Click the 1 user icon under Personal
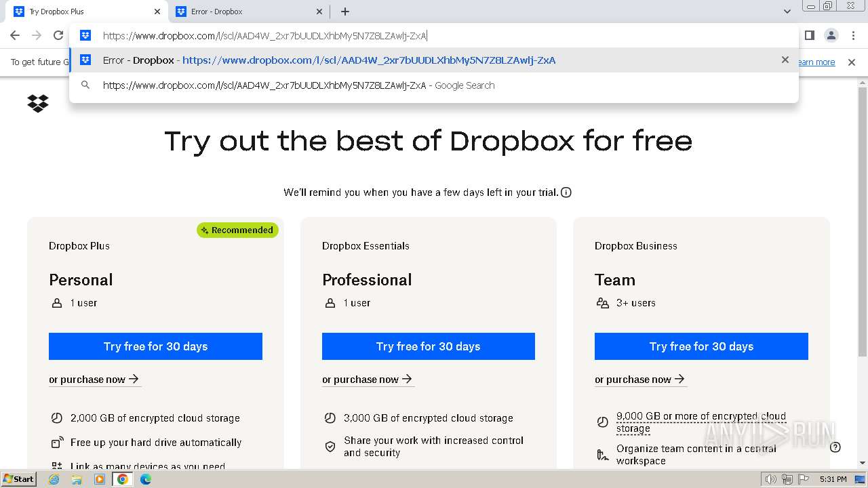Image resolution: width=868 pixels, height=488 pixels. [57, 303]
